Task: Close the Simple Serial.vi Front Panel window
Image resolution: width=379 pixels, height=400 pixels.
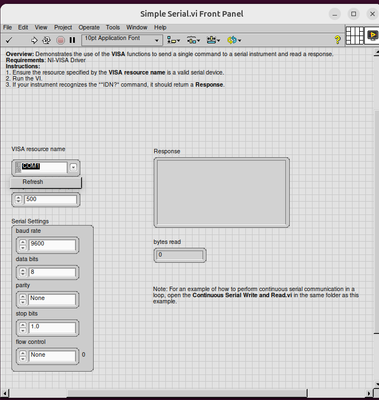Action: pos(372,14)
